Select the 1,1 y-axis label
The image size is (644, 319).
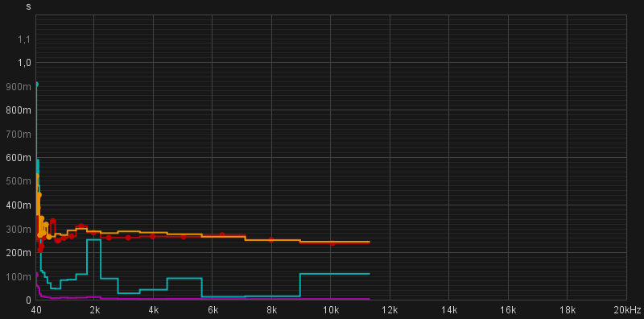[x=24, y=39]
